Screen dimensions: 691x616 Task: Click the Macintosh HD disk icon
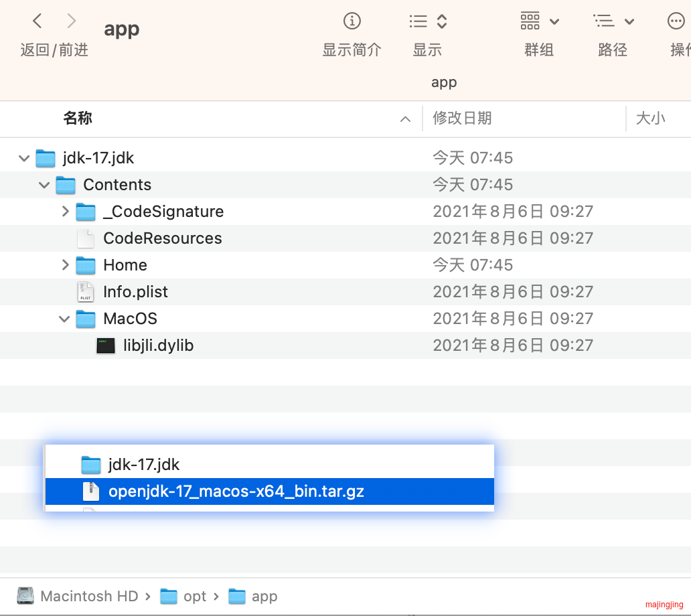pos(25,596)
